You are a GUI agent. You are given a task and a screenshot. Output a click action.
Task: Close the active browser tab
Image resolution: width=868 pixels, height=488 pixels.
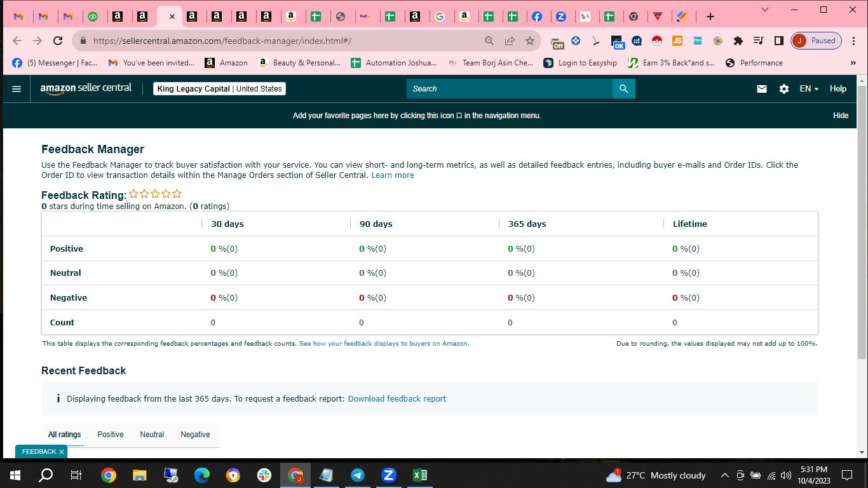pos(172,17)
